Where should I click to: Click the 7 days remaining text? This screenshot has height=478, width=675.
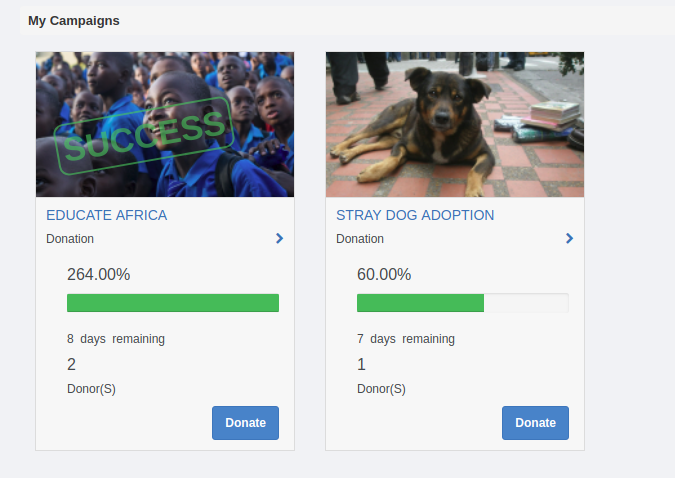pos(406,339)
